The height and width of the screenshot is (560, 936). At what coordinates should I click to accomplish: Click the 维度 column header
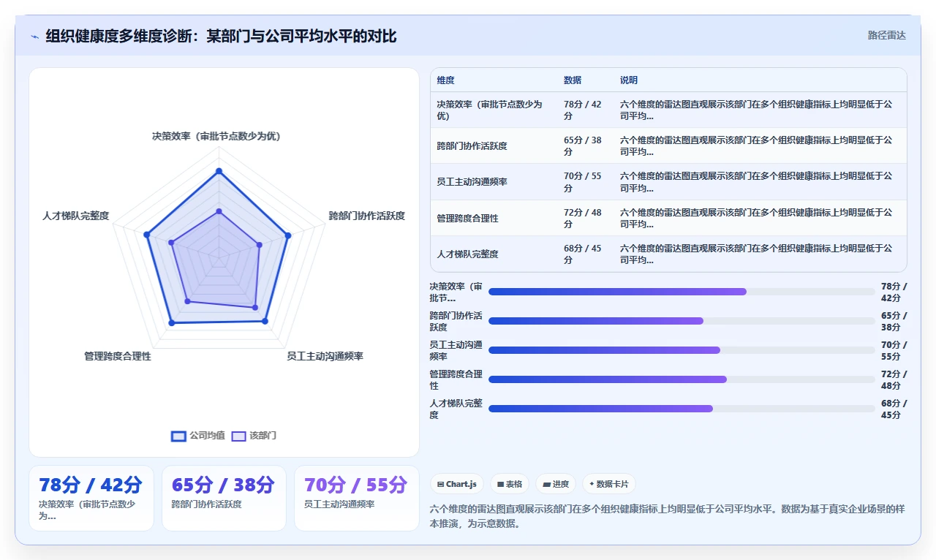[446, 80]
